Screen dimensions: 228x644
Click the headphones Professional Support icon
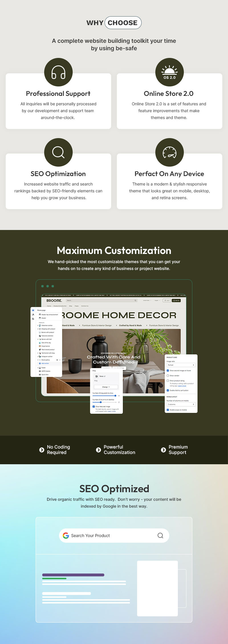(58, 72)
